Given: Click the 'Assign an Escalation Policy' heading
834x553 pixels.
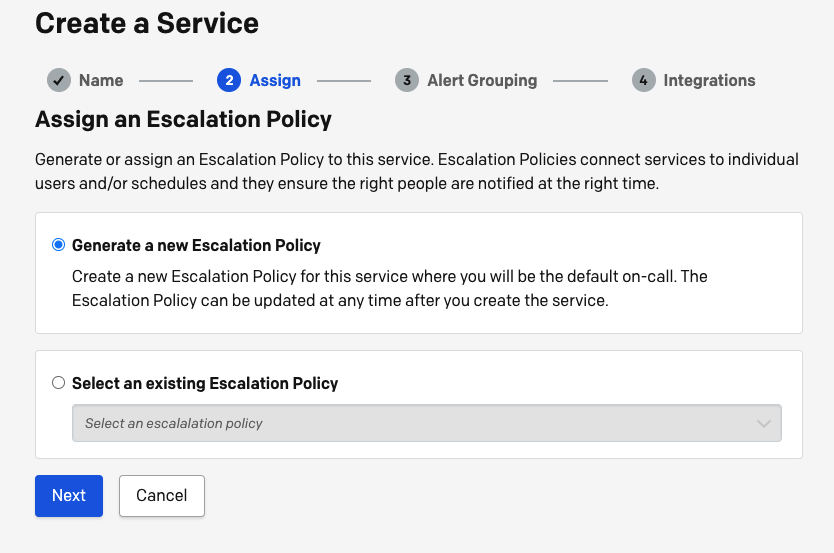Looking at the screenshot, I should coord(183,119).
